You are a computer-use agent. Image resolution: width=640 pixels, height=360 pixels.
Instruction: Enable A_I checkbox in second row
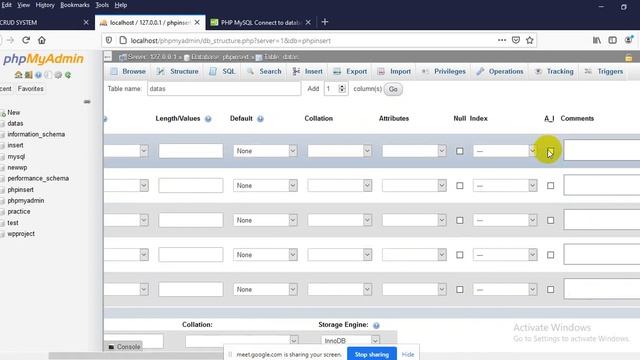pyautogui.click(x=551, y=186)
